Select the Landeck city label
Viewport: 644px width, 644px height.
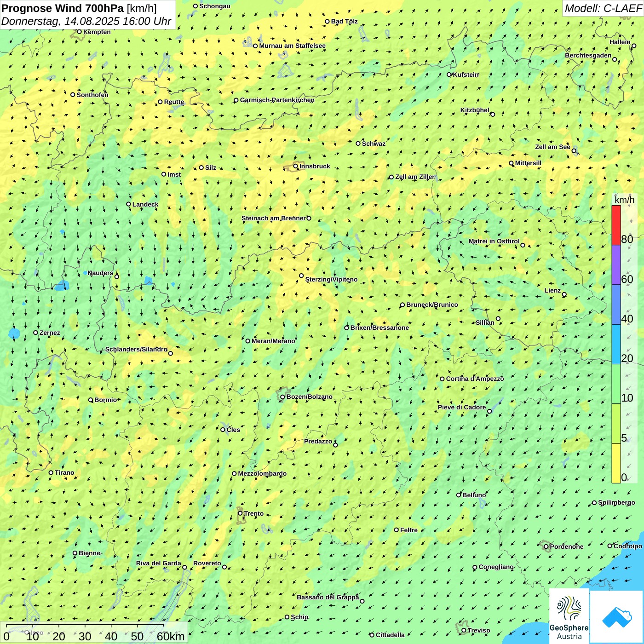(145, 204)
